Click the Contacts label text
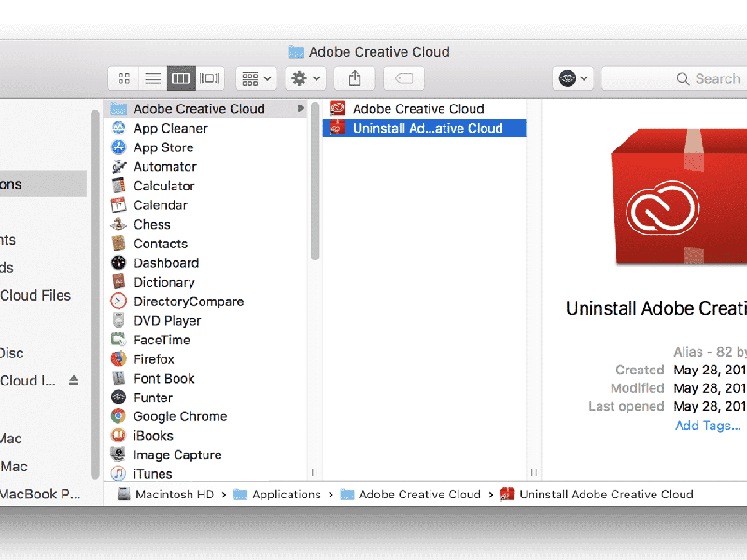Image resolution: width=747 pixels, height=560 pixels. (x=161, y=244)
